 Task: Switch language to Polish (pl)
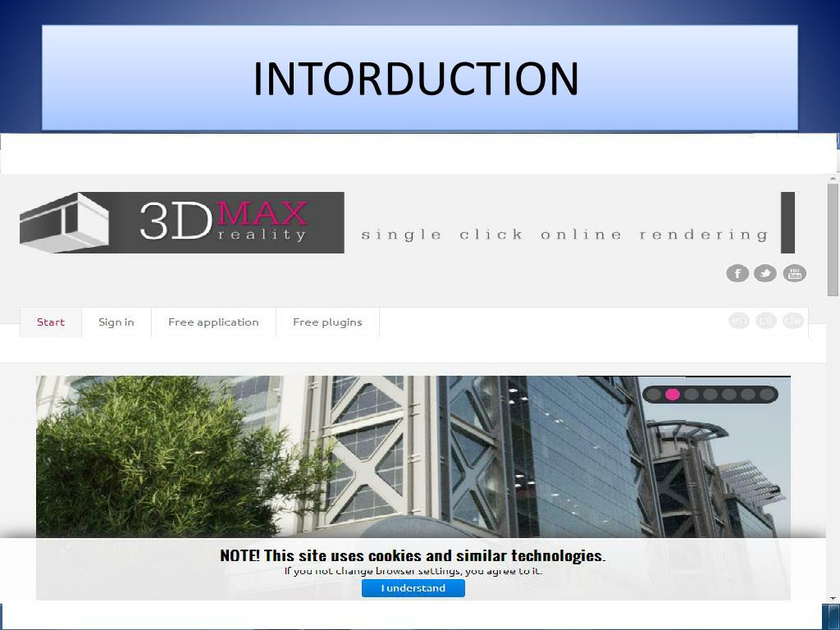[766, 321]
